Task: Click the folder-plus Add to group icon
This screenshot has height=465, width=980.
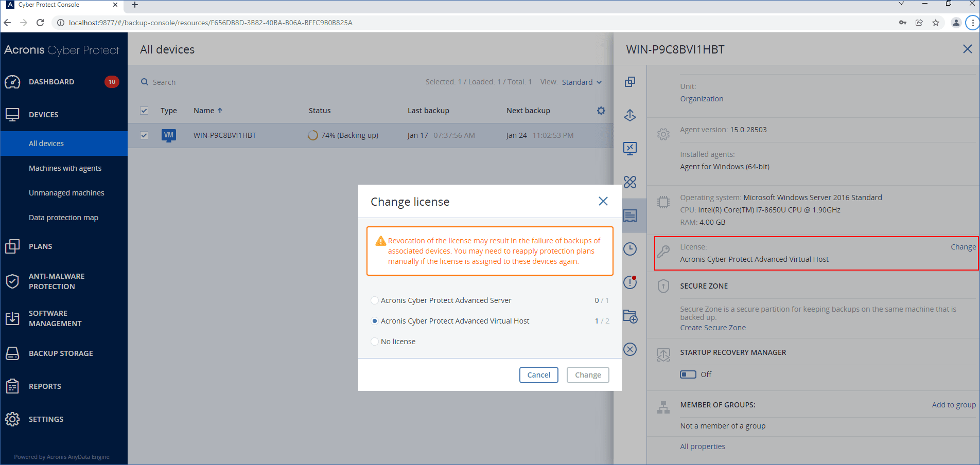Action: 629,316
